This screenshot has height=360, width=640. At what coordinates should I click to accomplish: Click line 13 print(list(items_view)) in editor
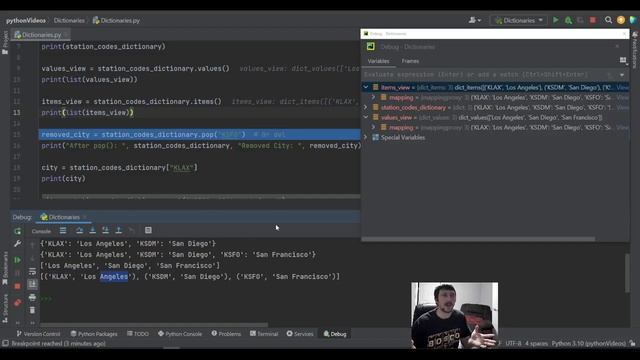point(87,113)
